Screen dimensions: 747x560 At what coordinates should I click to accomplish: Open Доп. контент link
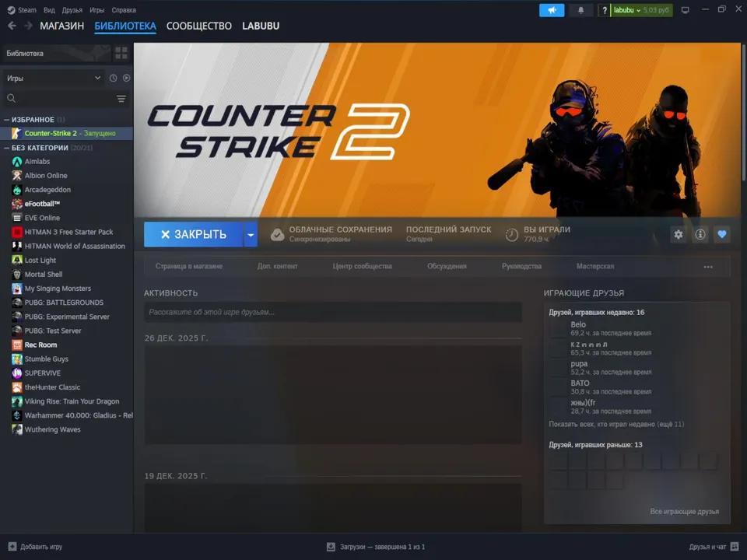click(277, 266)
